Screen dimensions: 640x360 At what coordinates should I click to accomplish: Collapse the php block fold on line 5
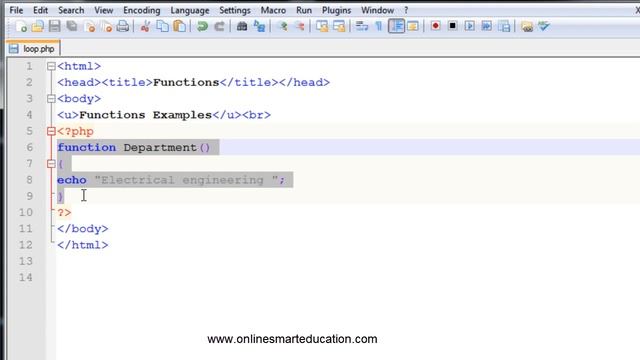point(51,131)
